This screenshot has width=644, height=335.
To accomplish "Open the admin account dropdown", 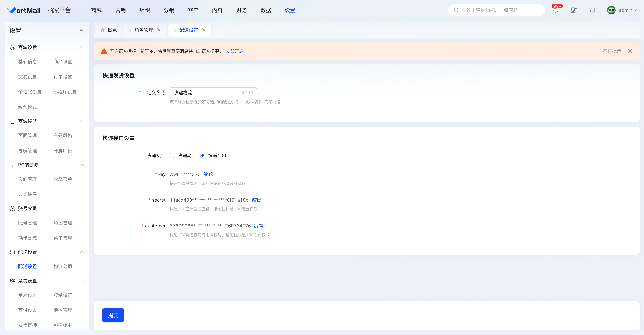I will [628, 10].
